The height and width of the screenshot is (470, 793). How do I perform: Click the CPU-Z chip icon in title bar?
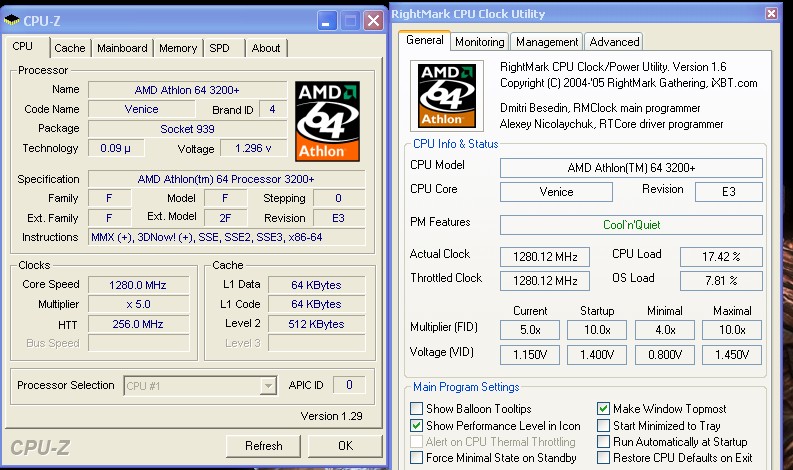pyautogui.click(x=12, y=20)
